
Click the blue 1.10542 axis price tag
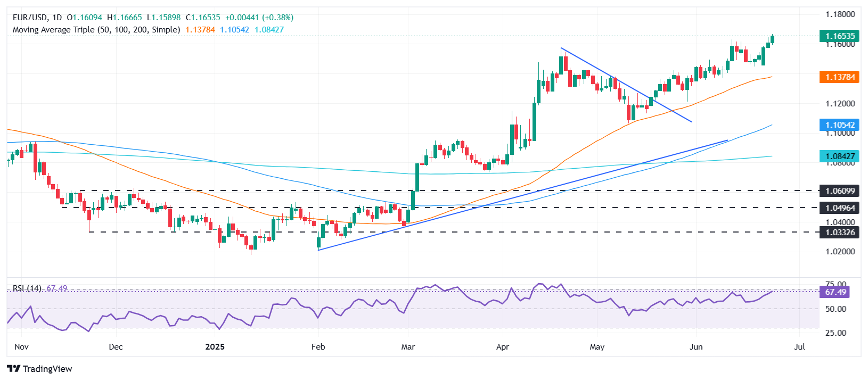click(840, 125)
